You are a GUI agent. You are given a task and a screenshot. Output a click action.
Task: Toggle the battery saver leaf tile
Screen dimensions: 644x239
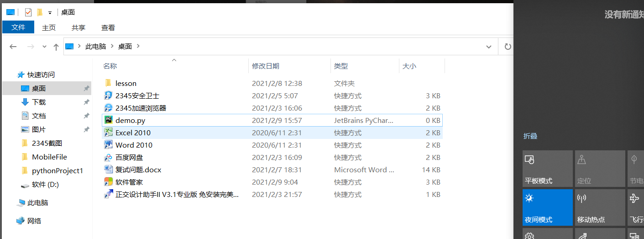tap(636, 169)
